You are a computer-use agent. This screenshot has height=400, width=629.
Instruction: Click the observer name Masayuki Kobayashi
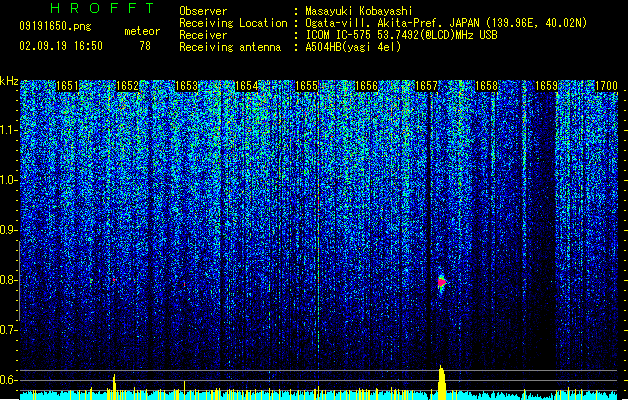click(359, 11)
